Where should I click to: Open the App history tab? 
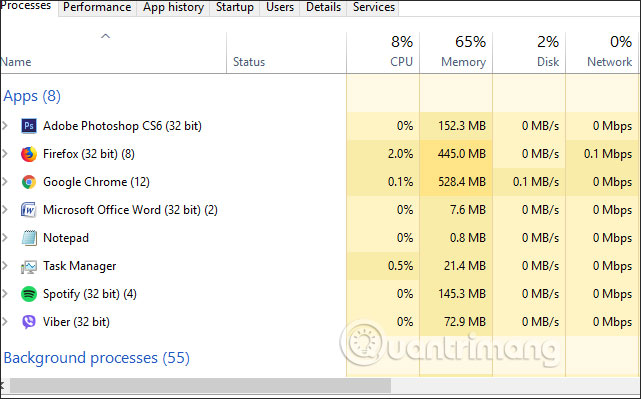click(173, 7)
